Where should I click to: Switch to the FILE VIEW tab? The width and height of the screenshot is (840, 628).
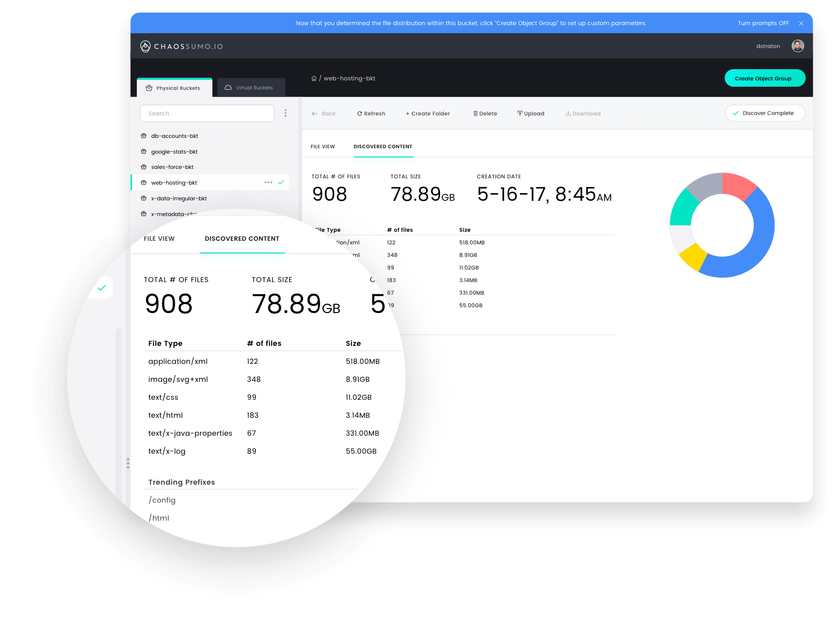(x=323, y=146)
